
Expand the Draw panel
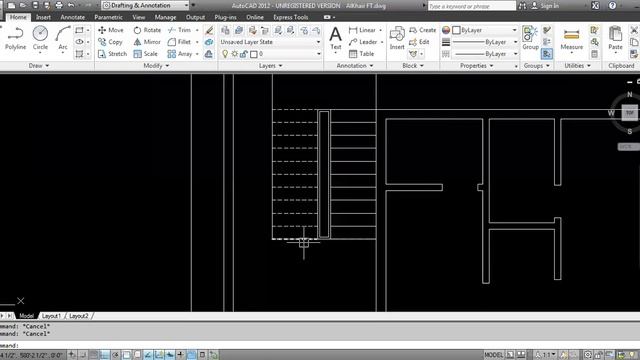coord(39,66)
